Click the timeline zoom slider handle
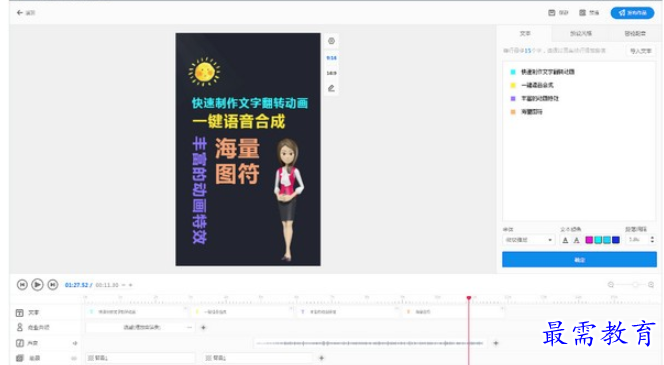This screenshot has width=664, height=365. tap(635, 285)
